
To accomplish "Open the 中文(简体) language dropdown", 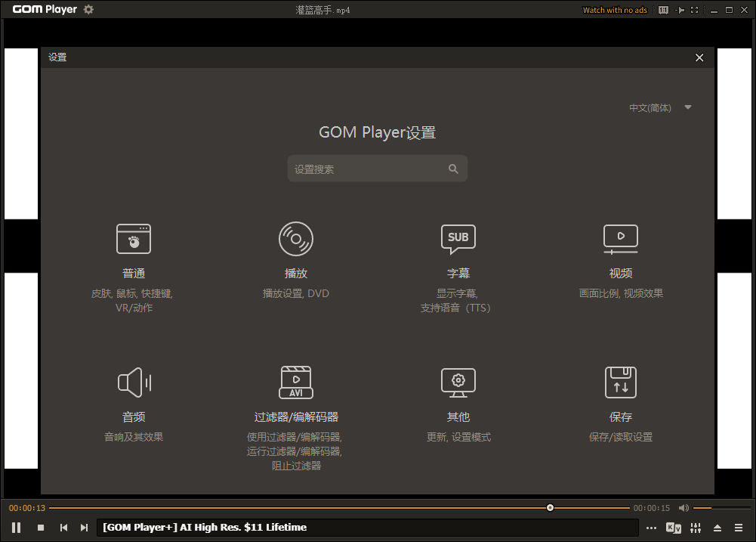I will (661, 107).
